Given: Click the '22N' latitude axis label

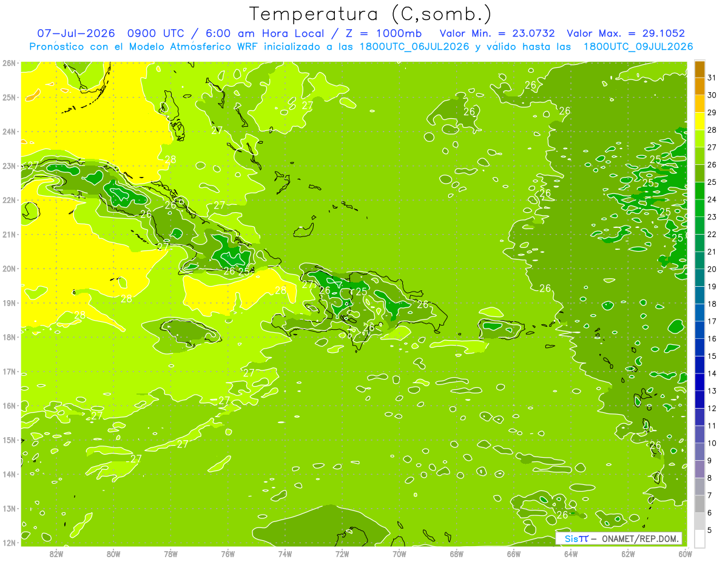Looking at the screenshot, I should [8, 200].
